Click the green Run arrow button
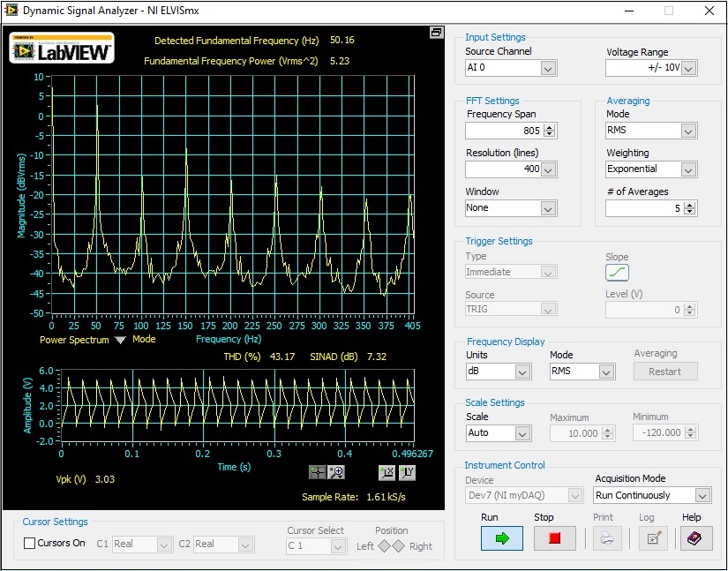The height and width of the screenshot is (571, 728). click(501, 538)
